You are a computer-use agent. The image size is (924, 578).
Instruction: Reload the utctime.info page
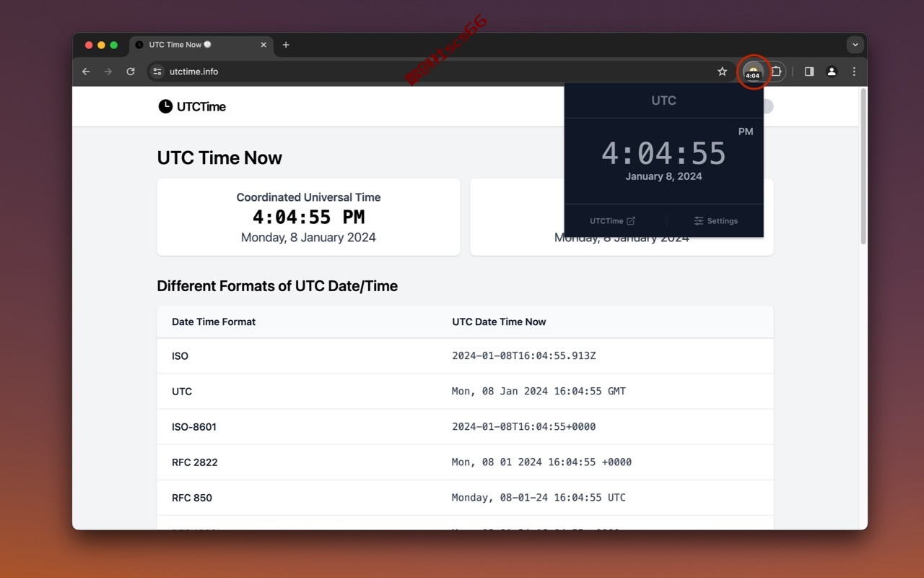131,72
